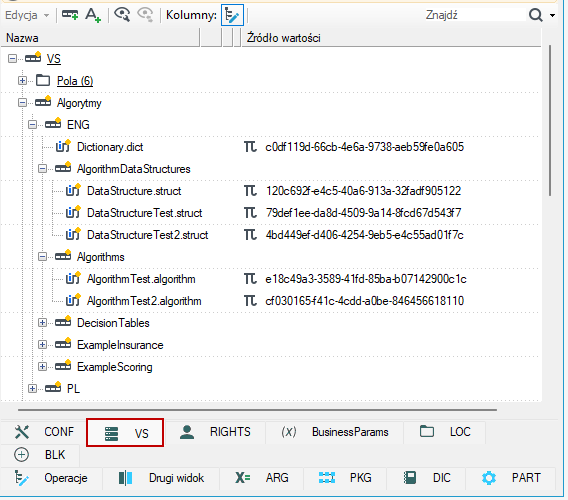Click GUID value c0df119d-66cb-4e6a-9738-aeb59fe0a605
The height and width of the screenshot is (500, 568).
(x=364, y=147)
